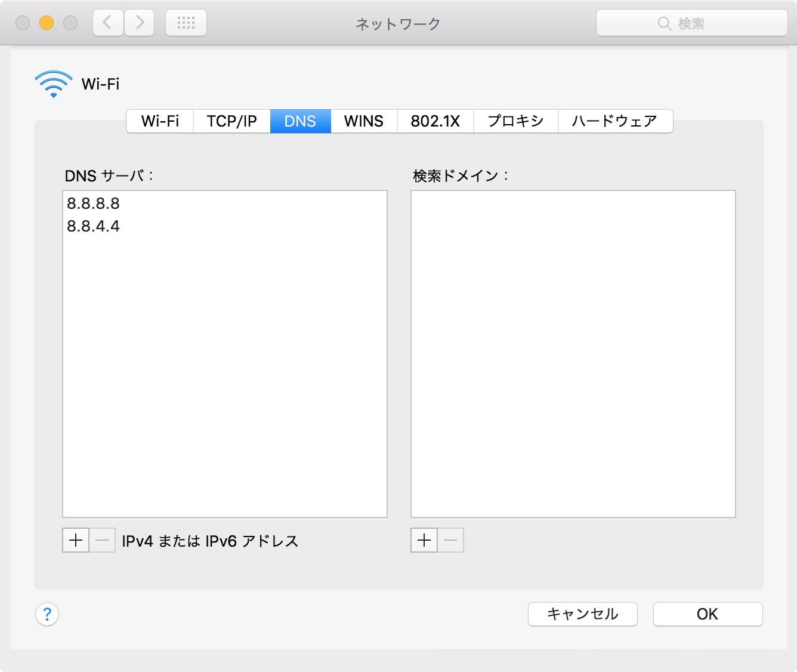
Task: Open the ハードウェア tab
Action: (x=614, y=121)
